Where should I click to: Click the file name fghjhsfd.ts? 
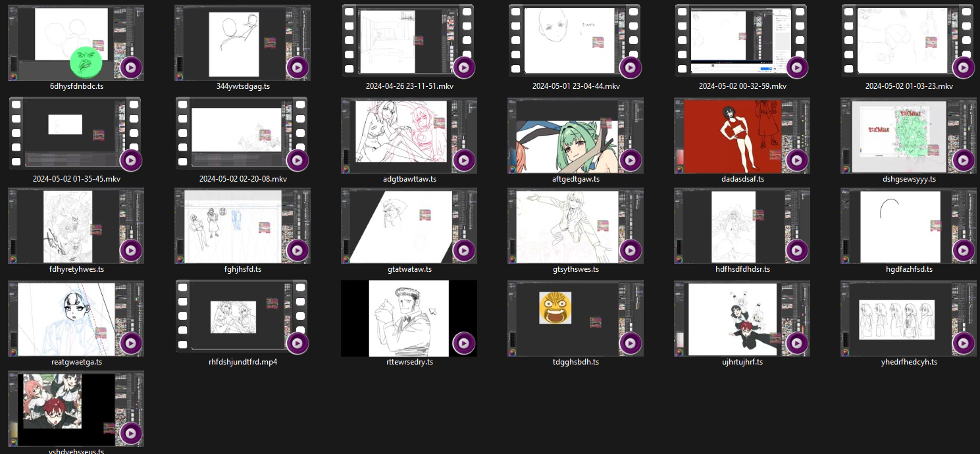click(x=243, y=269)
